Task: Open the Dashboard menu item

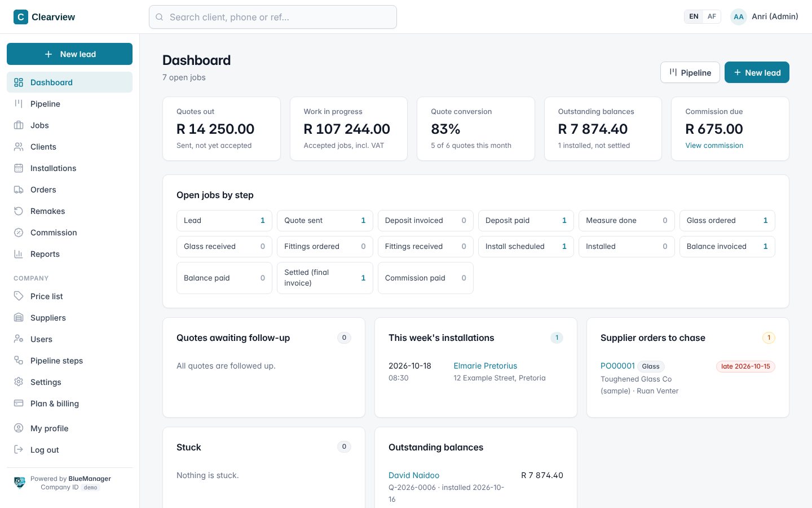Action: pyautogui.click(x=69, y=82)
